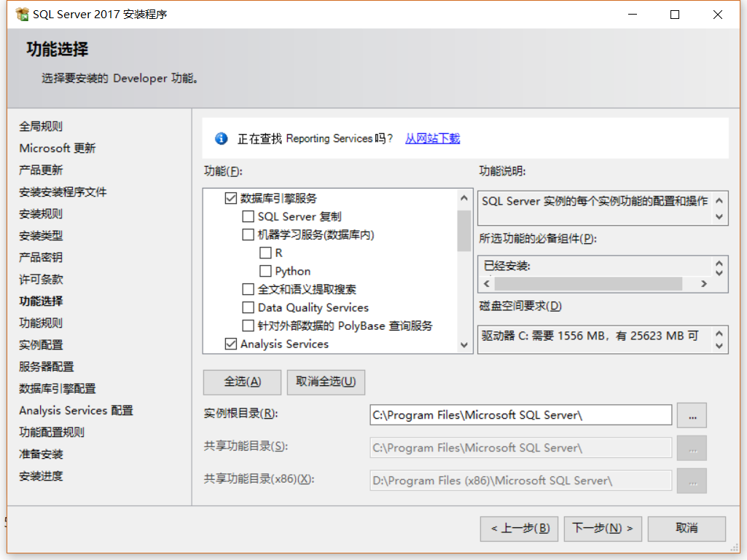The height and width of the screenshot is (560, 747).
Task: Click the SQL Server icon in the title bar
Action: pyautogui.click(x=21, y=14)
